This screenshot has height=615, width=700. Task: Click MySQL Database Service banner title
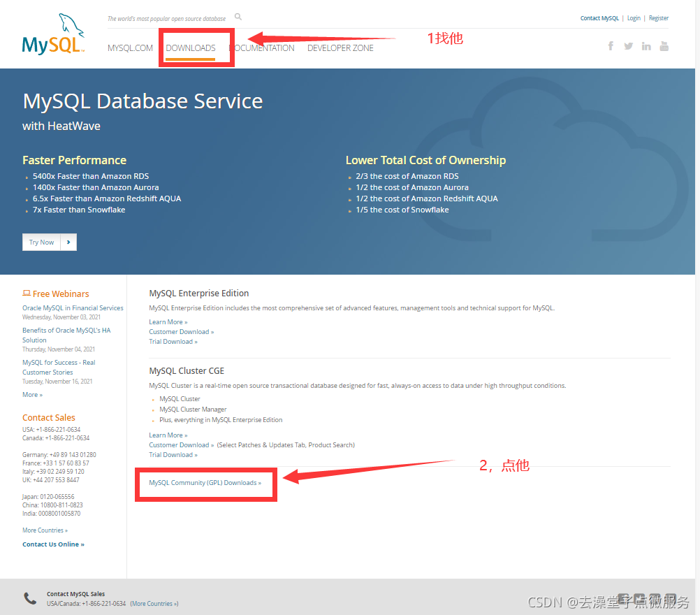(143, 101)
